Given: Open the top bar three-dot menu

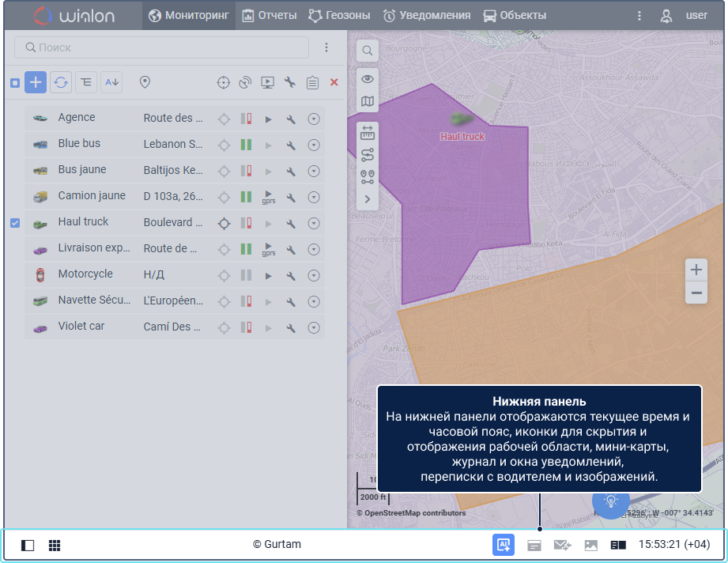Looking at the screenshot, I should pos(639,16).
